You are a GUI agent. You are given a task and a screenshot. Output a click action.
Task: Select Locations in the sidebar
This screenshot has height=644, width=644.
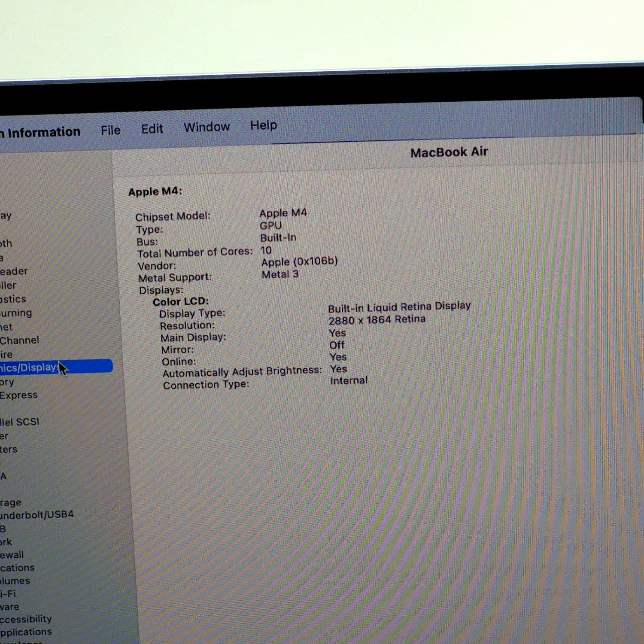click(x=17, y=568)
